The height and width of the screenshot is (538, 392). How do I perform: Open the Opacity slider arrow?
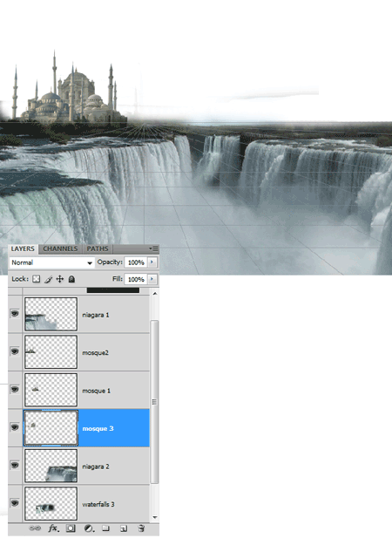(152, 262)
